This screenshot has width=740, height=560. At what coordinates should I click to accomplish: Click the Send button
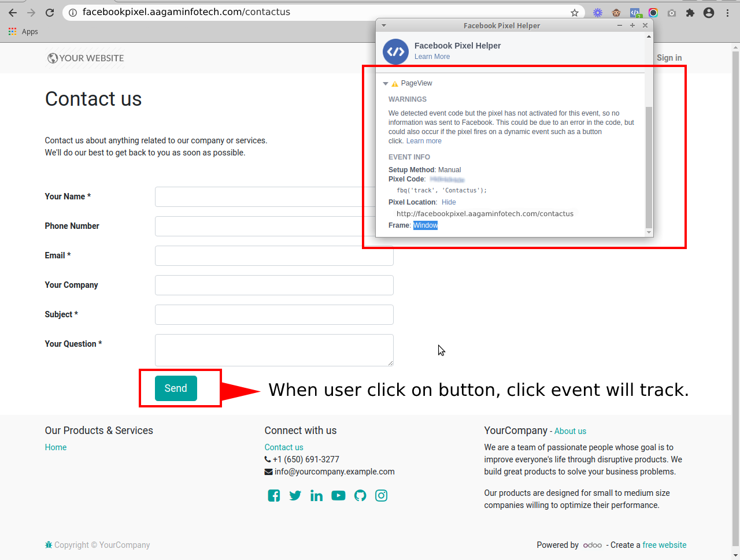[x=176, y=388]
